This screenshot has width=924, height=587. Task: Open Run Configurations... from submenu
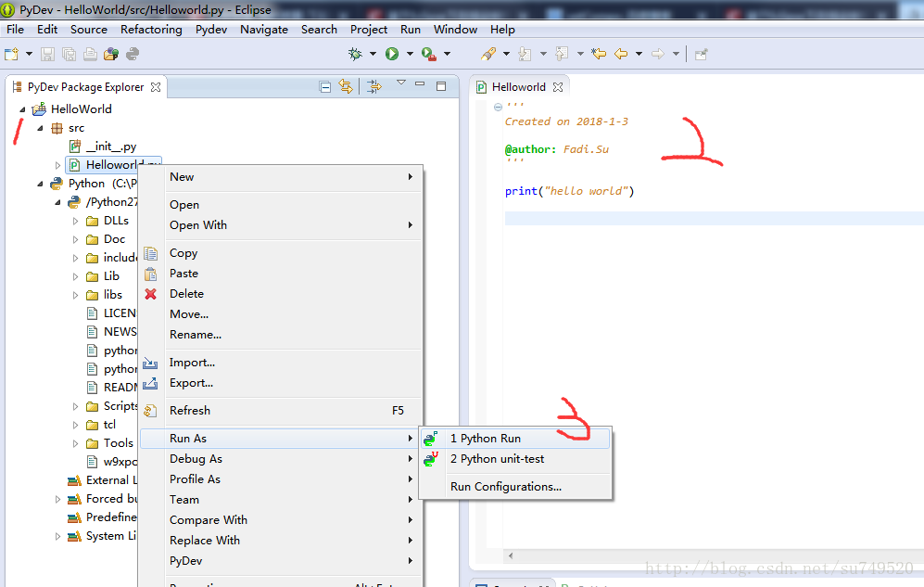515,487
